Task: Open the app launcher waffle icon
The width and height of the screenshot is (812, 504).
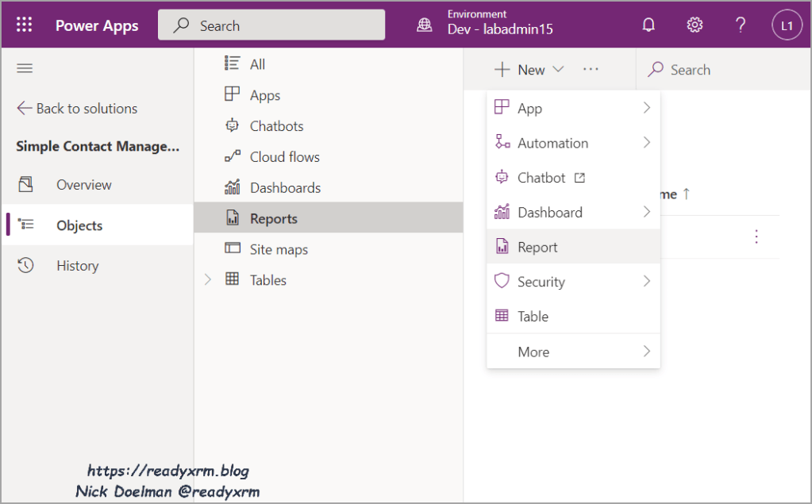Action: tap(25, 25)
